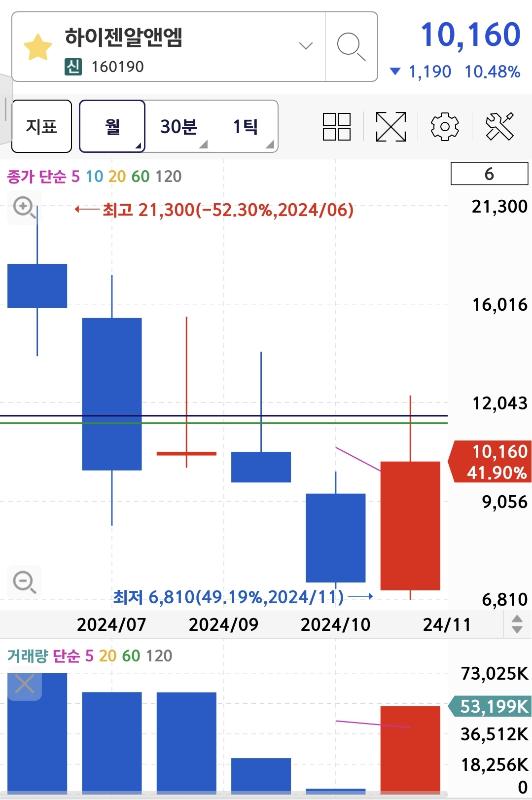The height and width of the screenshot is (800, 532).
Task: Open 거래량 단순 volume indicator label
Action: click(43, 656)
